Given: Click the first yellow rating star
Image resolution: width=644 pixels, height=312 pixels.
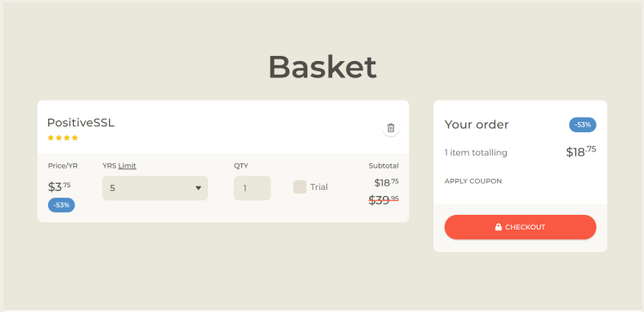Looking at the screenshot, I should (51, 138).
